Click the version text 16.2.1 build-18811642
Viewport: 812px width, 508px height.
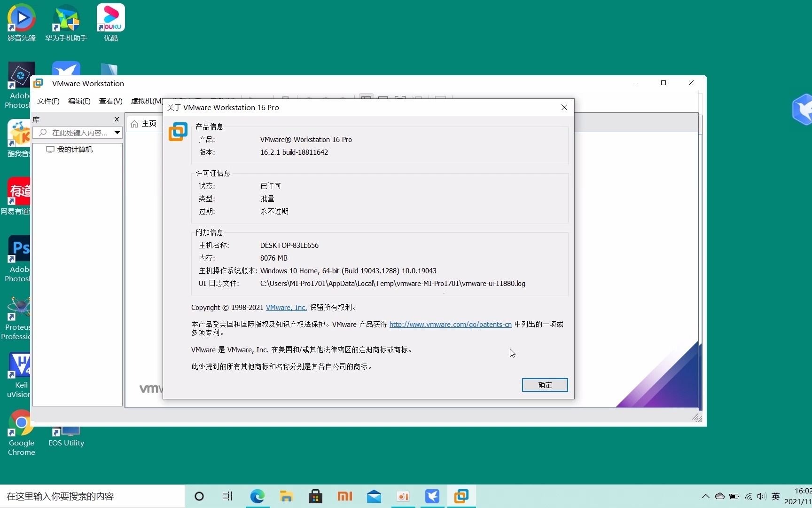[294, 152]
